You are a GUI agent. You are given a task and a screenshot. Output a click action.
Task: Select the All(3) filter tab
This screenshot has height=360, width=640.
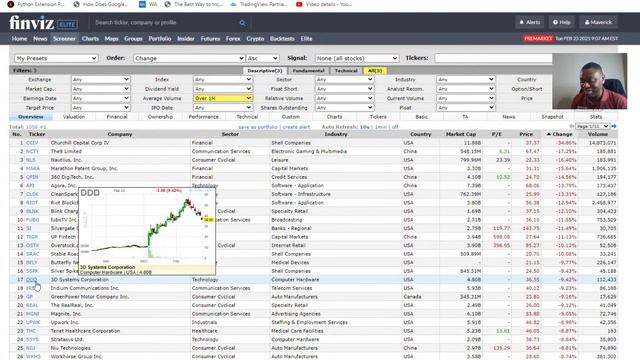point(375,71)
